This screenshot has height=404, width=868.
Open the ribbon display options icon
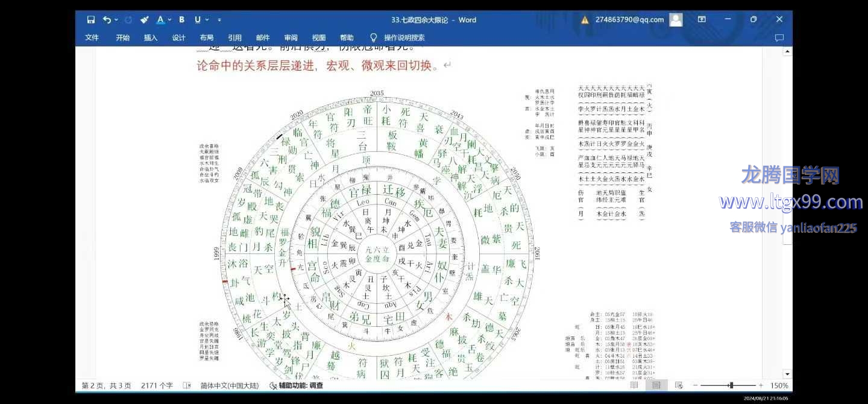(702, 20)
